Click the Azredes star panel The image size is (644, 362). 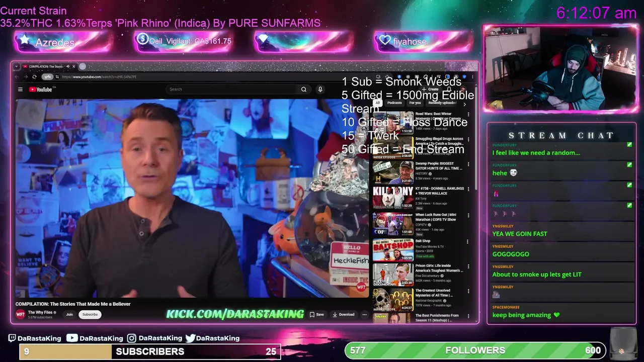64,42
